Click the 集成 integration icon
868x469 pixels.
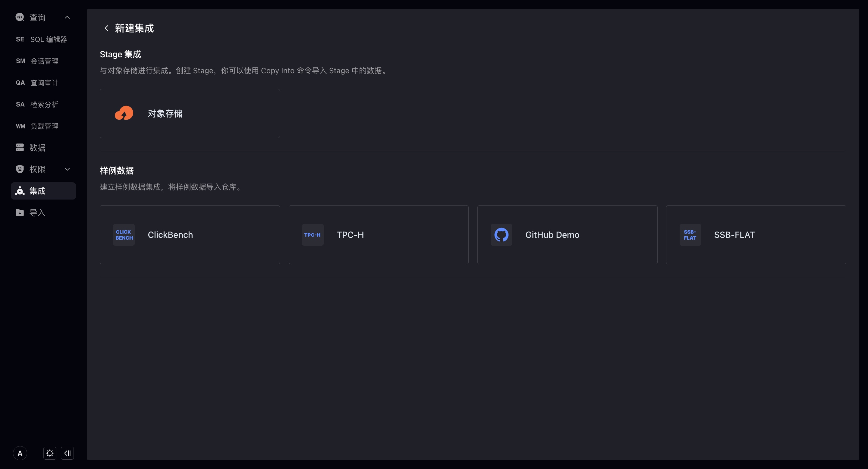click(x=20, y=191)
